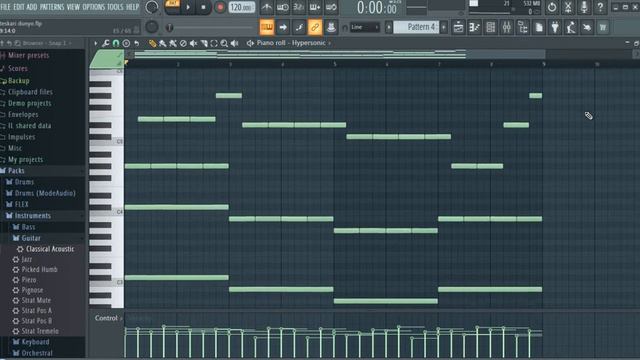Open the Channel rack icon
This screenshot has width=640, height=360.
[491, 27]
